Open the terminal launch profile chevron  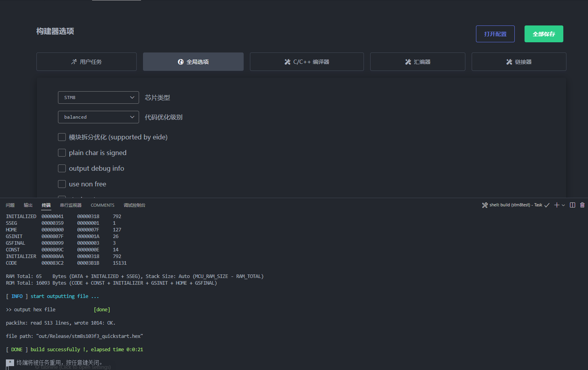(x=564, y=205)
